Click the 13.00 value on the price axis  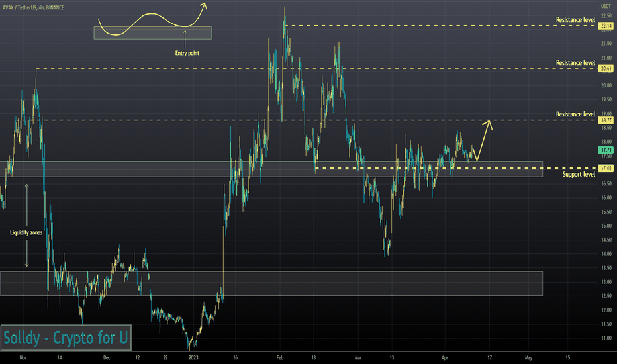point(606,282)
